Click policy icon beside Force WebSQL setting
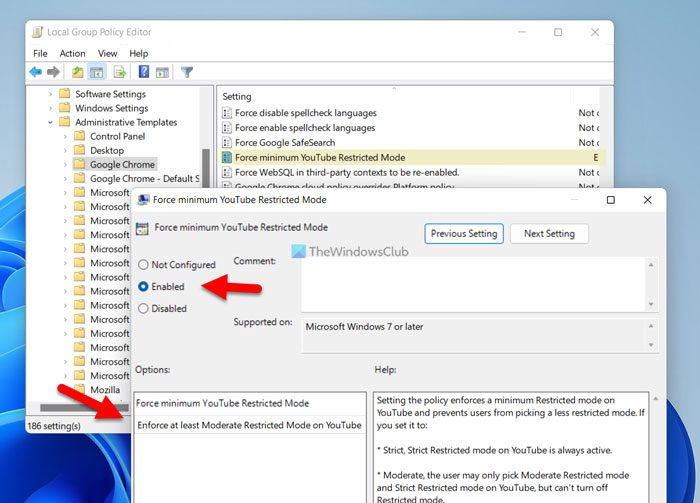The width and height of the screenshot is (700, 503). [x=227, y=172]
